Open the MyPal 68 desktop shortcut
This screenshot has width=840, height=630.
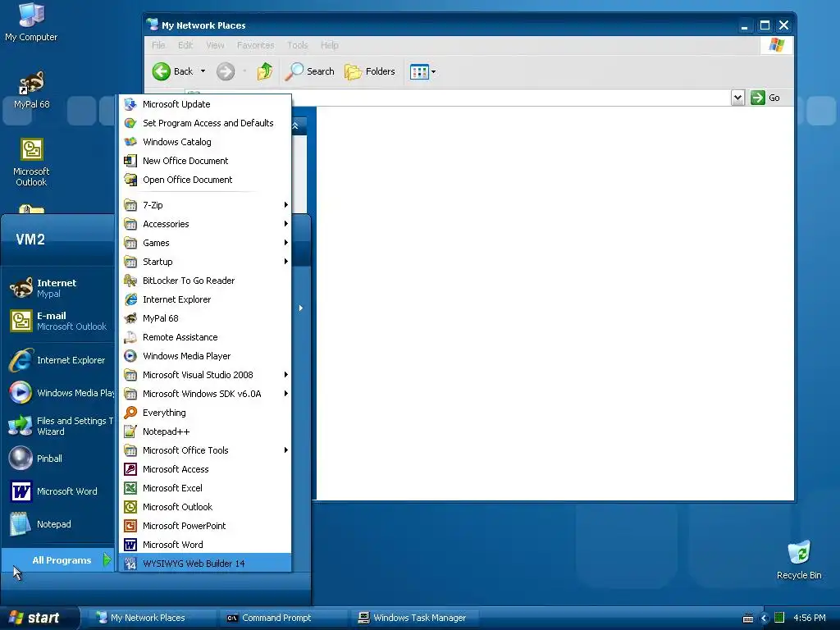point(32,89)
